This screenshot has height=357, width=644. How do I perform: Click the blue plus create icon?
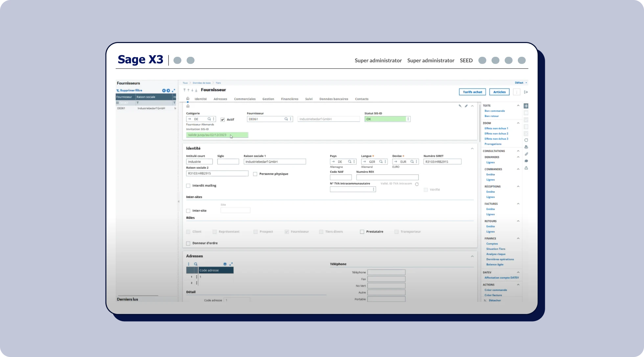(x=526, y=106)
